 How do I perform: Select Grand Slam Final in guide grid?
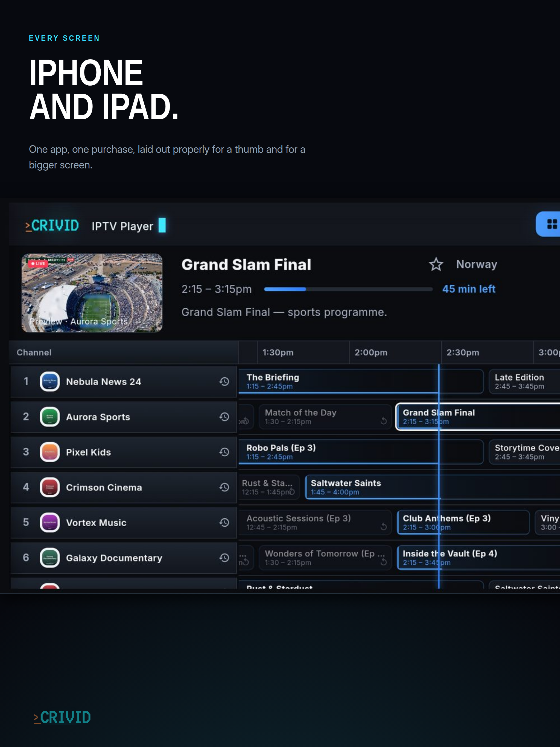coord(478,417)
